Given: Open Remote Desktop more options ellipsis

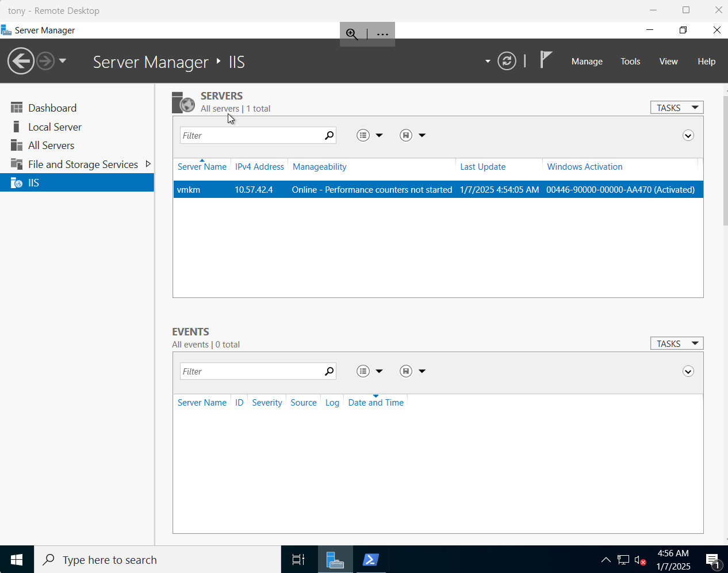Looking at the screenshot, I should pyautogui.click(x=382, y=35).
